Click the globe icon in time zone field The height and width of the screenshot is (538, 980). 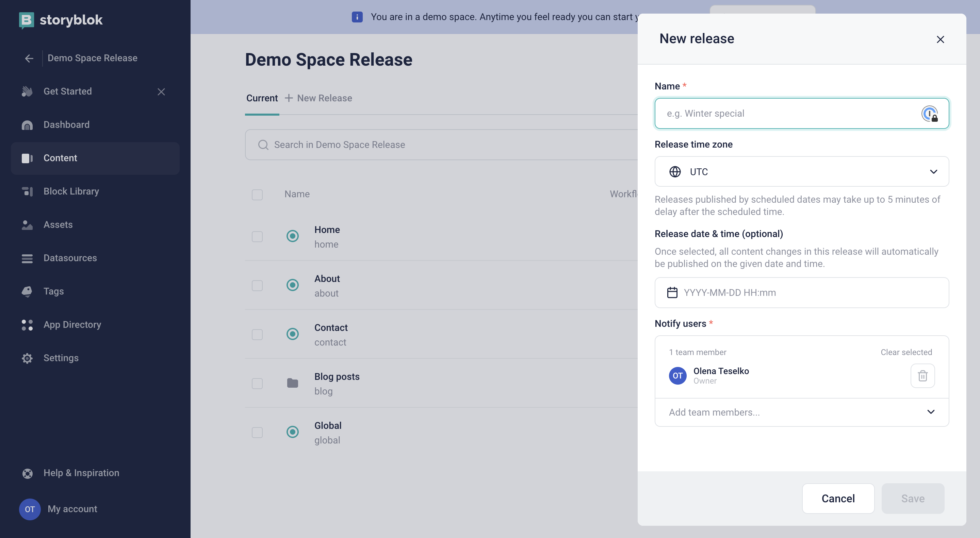pos(675,172)
